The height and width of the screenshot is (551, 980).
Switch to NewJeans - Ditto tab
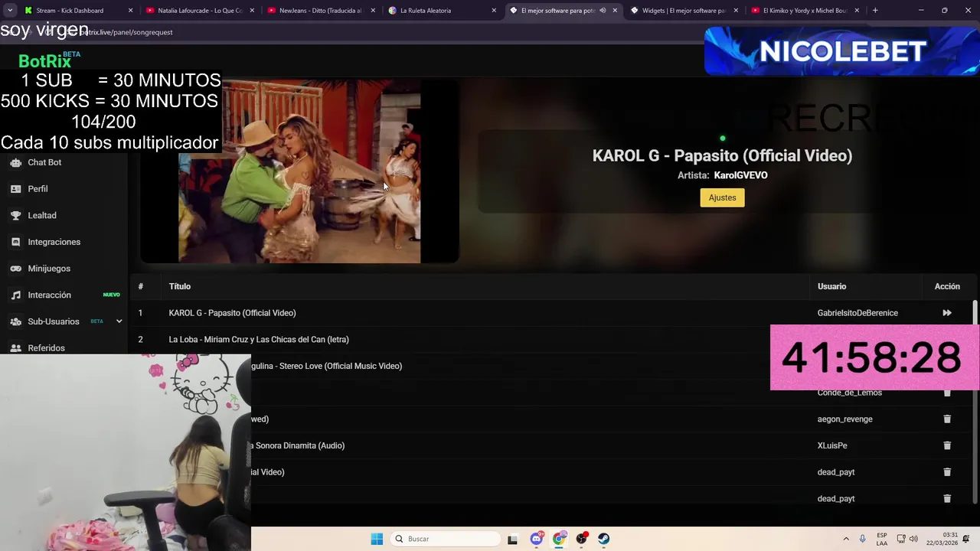click(x=320, y=11)
